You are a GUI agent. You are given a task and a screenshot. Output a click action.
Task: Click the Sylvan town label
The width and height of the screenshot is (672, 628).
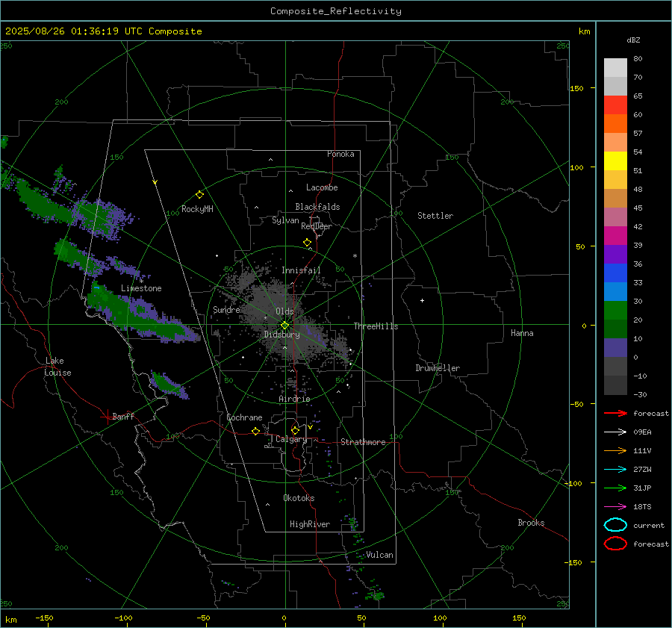[285, 220]
